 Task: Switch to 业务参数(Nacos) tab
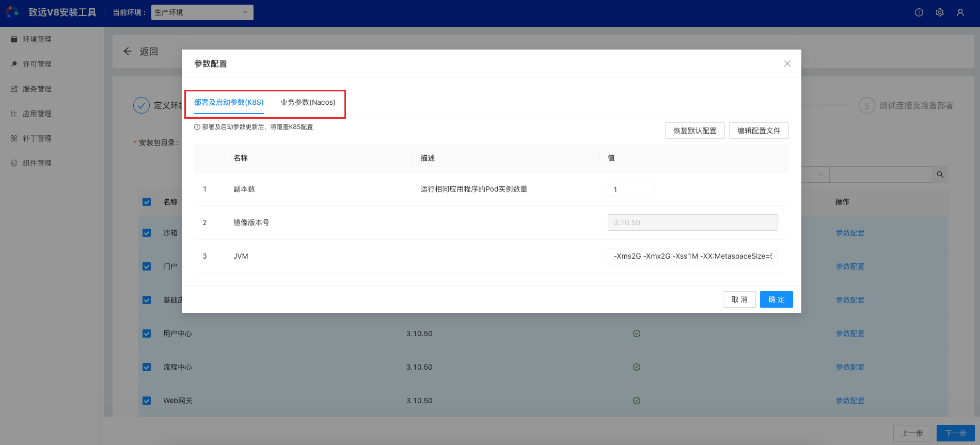tap(308, 102)
